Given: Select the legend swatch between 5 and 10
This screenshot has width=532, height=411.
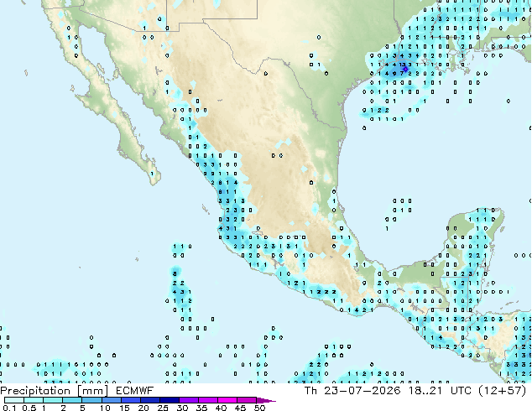Looking at the screenshot, I should pos(92,400).
